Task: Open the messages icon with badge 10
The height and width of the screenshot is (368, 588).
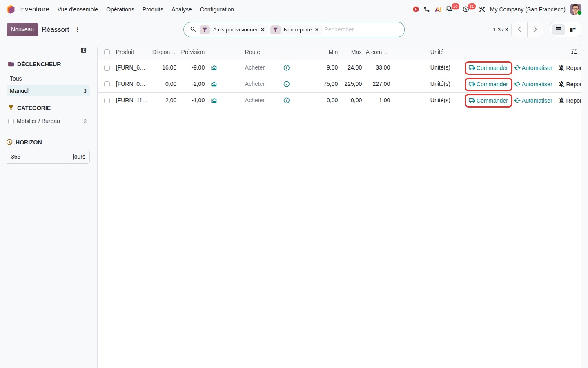Action: pyautogui.click(x=450, y=9)
